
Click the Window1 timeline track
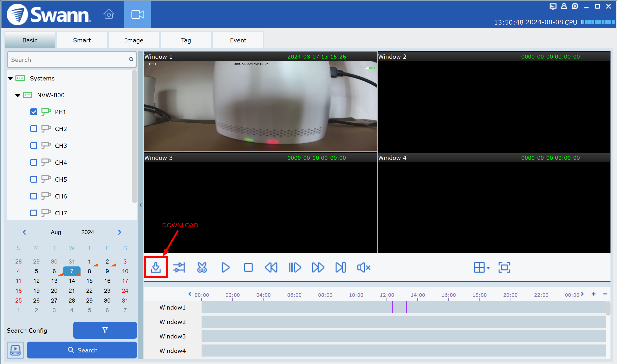[403, 307]
